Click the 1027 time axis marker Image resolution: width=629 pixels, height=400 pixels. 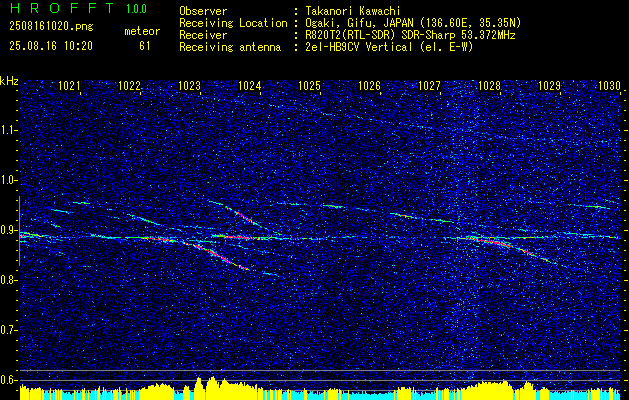point(429,85)
